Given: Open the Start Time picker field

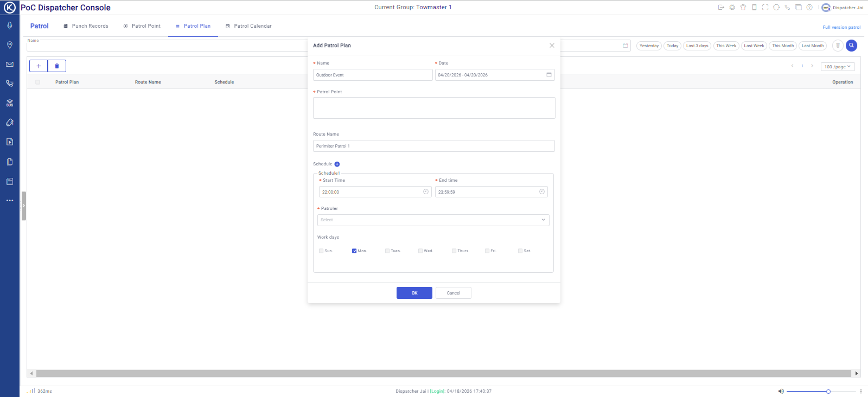Looking at the screenshot, I should click(375, 192).
